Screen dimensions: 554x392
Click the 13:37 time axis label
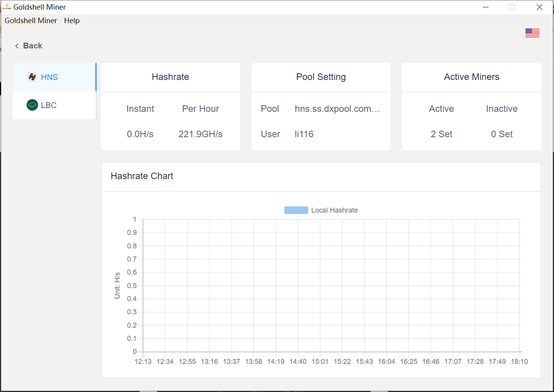(x=232, y=362)
